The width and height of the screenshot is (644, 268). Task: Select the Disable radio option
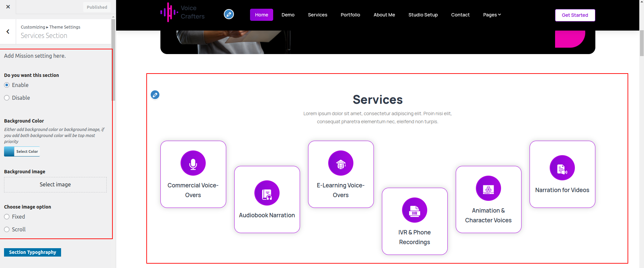(x=7, y=98)
